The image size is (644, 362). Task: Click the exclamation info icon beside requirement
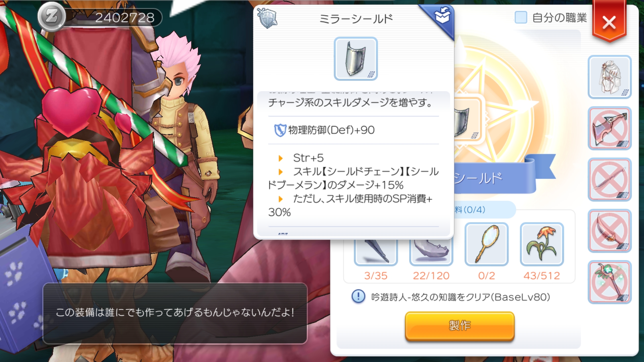pos(358,297)
